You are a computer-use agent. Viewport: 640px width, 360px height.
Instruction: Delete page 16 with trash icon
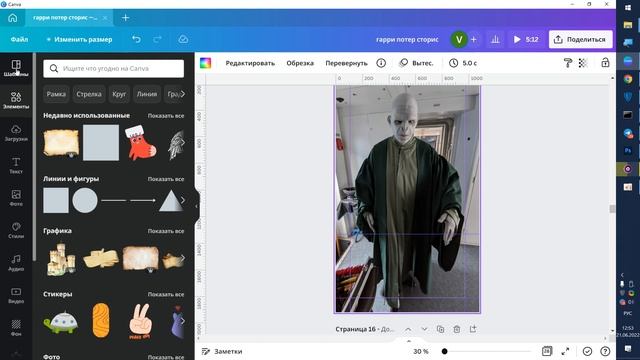pyautogui.click(x=457, y=329)
